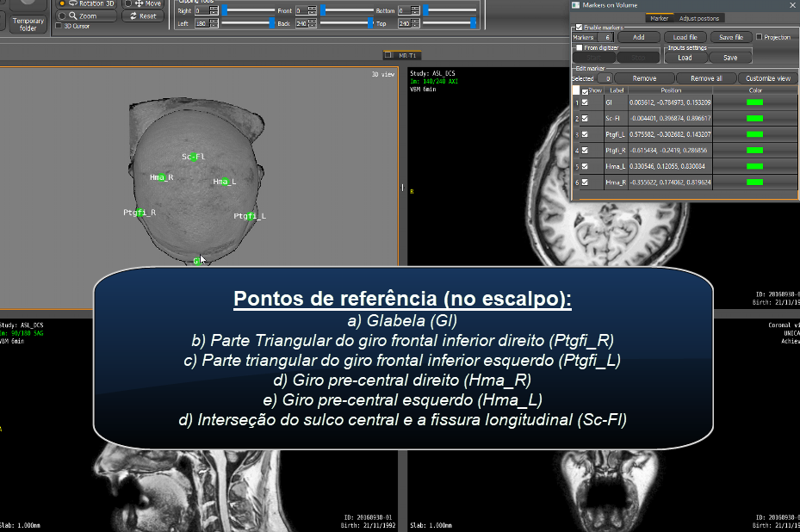Screen dimensions: 800x532
Task: Click the Add marker button
Action: coord(639,37)
